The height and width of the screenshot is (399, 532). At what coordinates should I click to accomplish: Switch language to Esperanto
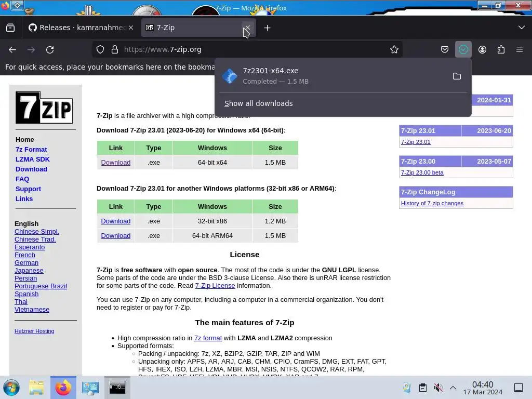pyautogui.click(x=30, y=247)
